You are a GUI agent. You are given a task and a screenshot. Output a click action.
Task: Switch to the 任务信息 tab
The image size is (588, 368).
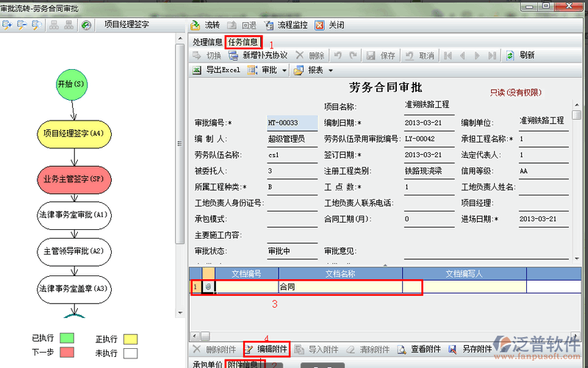pyautogui.click(x=243, y=42)
